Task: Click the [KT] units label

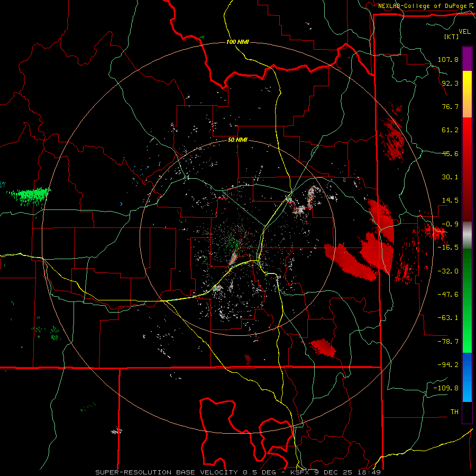Action: pyautogui.click(x=452, y=36)
